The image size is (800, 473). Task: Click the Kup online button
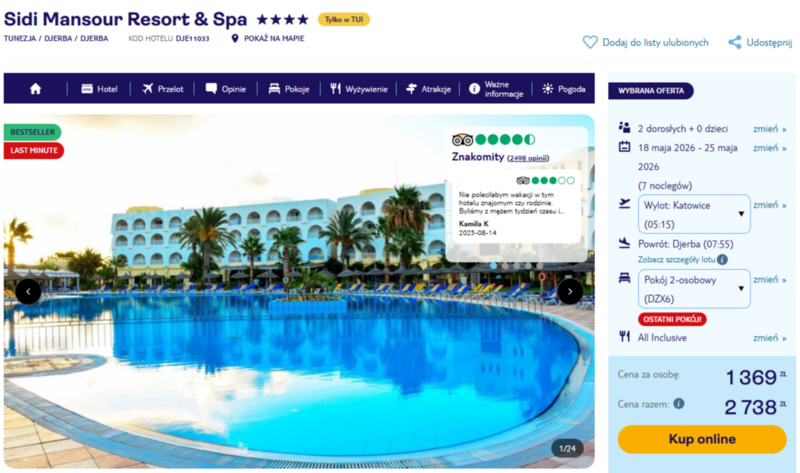click(x=702, y=439)
